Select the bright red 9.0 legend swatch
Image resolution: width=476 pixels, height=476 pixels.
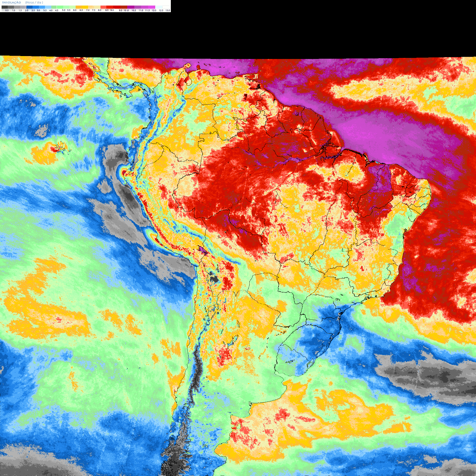[110, 7]
